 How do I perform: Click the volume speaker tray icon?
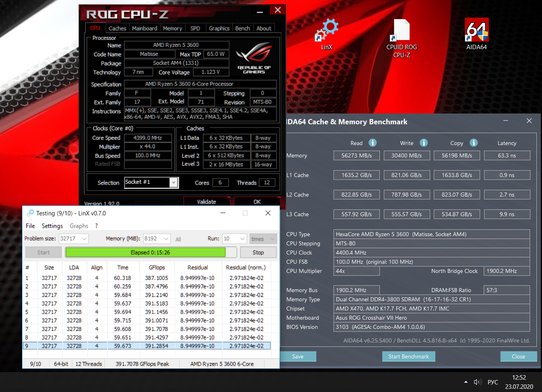point(477,382)
